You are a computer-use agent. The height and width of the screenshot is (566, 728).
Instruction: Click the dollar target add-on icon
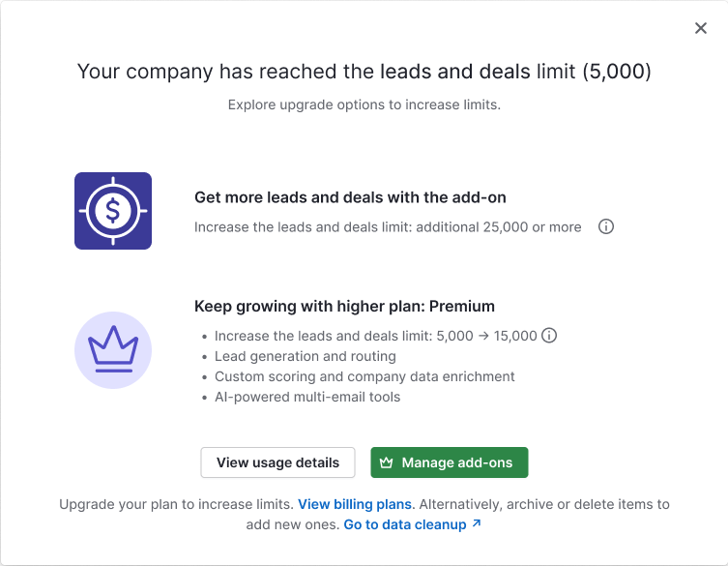click(113, 211)
